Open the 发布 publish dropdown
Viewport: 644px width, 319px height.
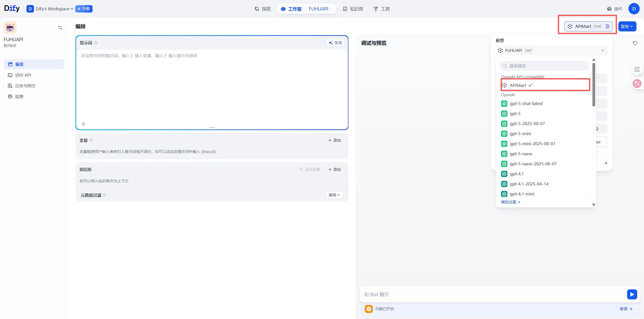coord(627,26)
